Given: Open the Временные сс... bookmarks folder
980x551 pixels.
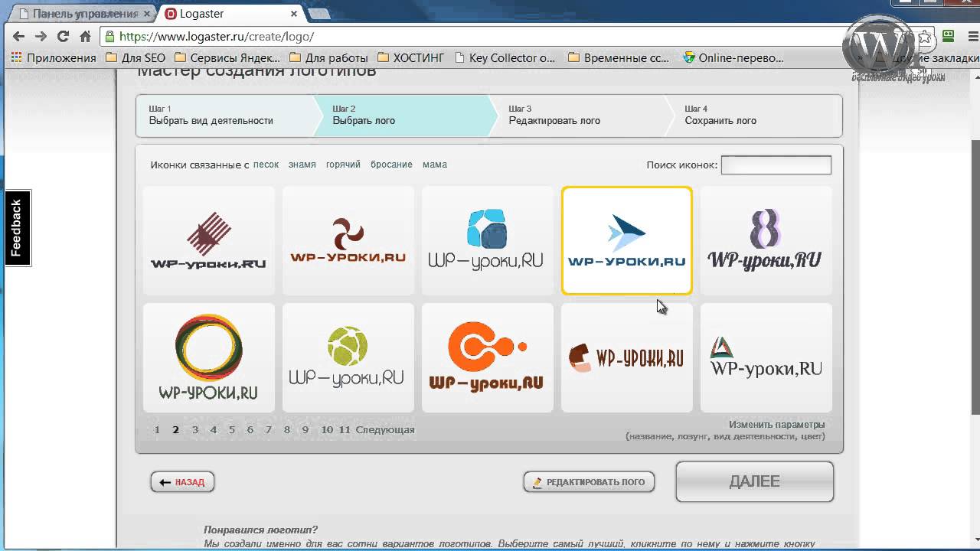Looking at the screenshot, I should click(619, 57).
